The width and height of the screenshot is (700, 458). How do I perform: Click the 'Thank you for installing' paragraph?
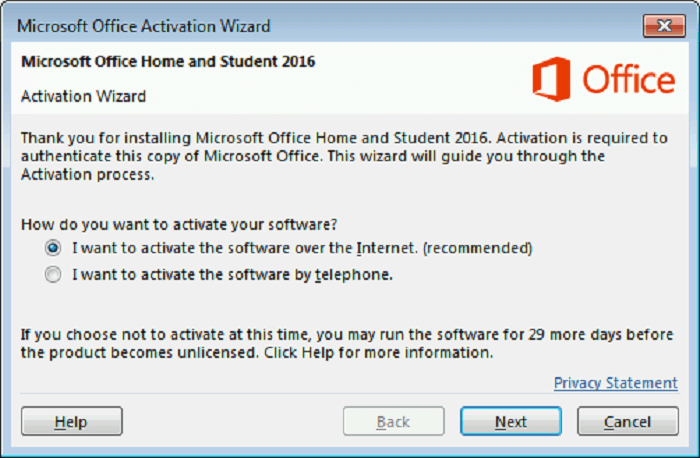point(344,156)
